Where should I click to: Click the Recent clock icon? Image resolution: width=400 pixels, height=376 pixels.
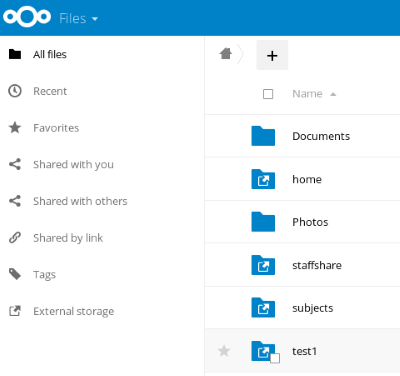(x=15, y=91)
